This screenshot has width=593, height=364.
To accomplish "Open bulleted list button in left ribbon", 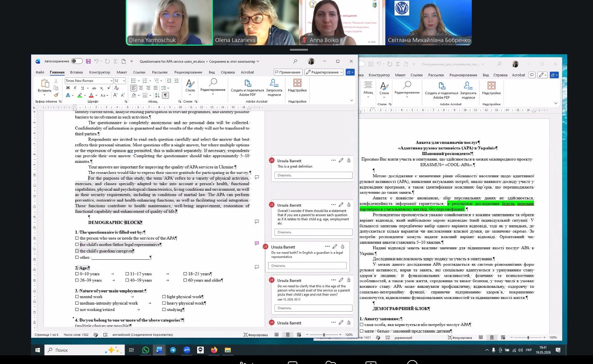I will tap(134, 81).
